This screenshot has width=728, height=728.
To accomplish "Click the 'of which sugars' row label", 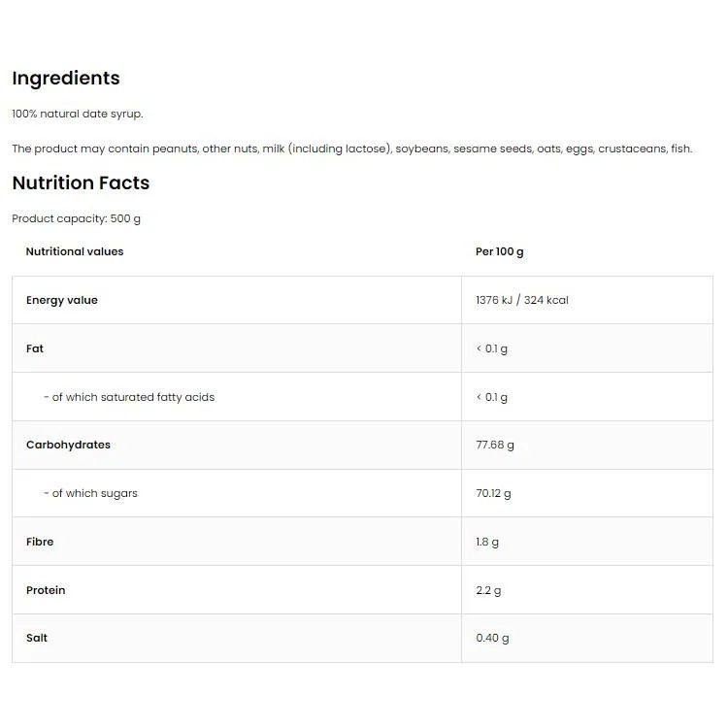I will (x=90, y=493).
